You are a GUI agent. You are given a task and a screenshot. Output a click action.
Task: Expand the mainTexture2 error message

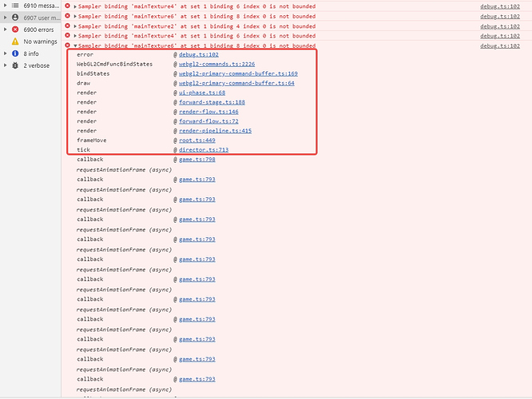pyautogui.click(x=75, y=26)
